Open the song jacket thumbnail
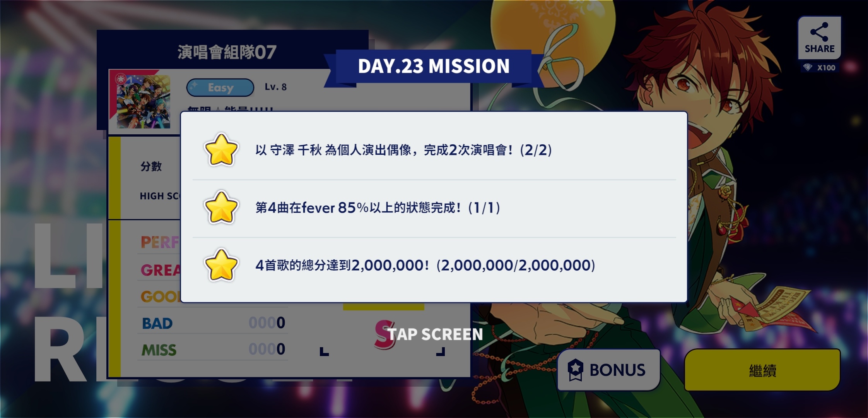This screenshot has width=868, height=418. pos(144,102)
